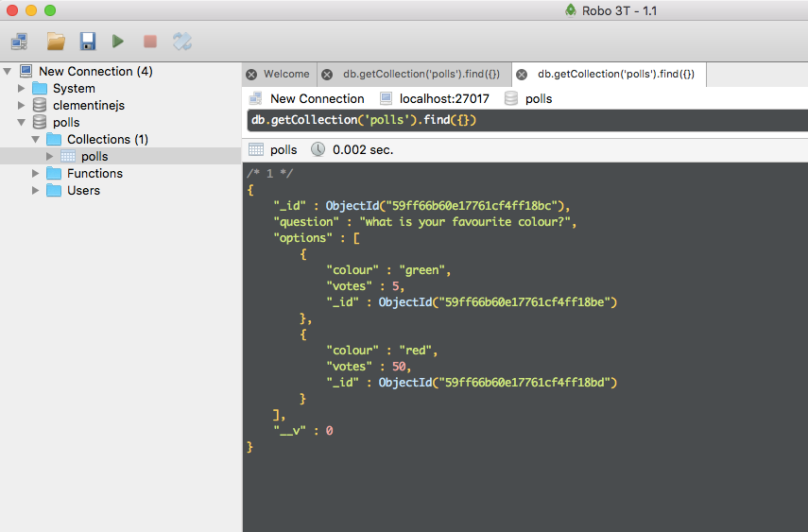The image size is (808, 532).
Task: Select the Users tree item
Action: coord(83,190)
